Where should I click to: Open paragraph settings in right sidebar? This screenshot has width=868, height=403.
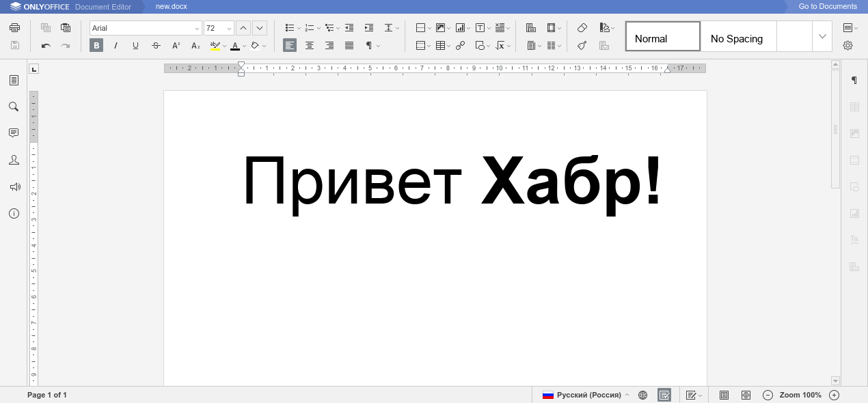pos(854,80)
